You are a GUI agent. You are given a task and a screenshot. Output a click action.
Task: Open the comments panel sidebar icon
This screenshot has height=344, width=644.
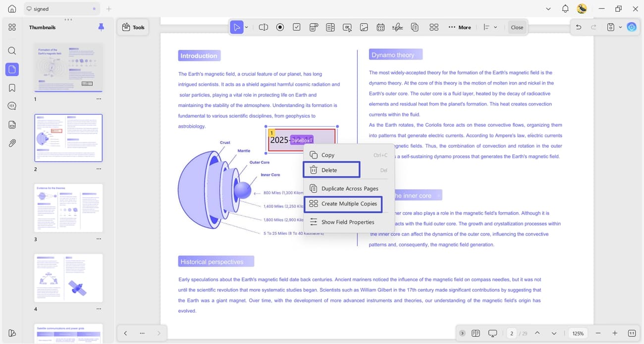[x=12, y=106]
